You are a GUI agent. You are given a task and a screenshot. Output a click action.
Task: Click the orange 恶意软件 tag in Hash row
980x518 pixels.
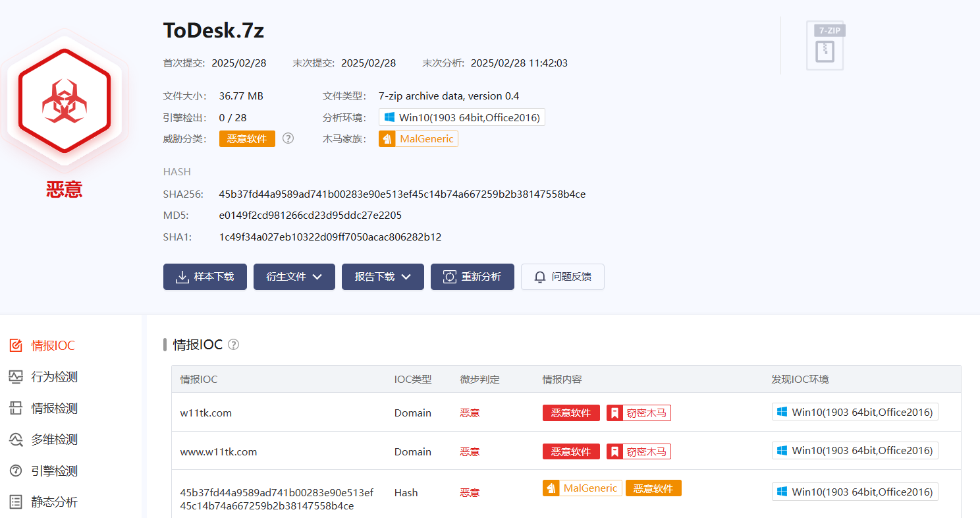653,488
